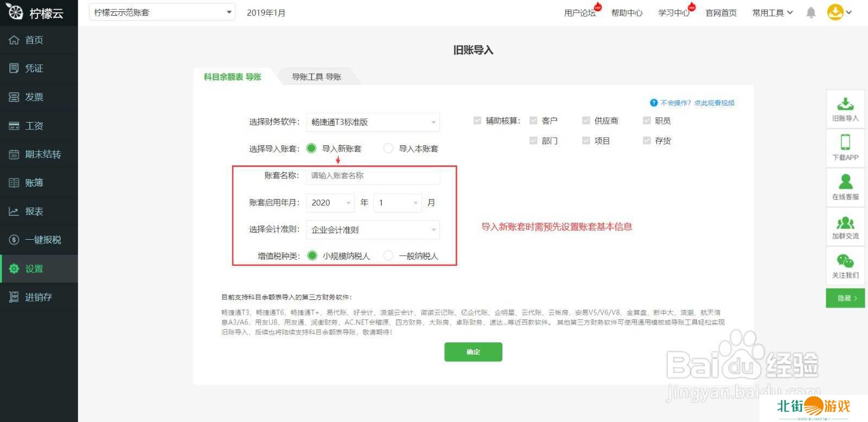Expand the 账套启用 year dropdown showing 2020
This screenshot has width=868, height=422.
tap(330, 202)
